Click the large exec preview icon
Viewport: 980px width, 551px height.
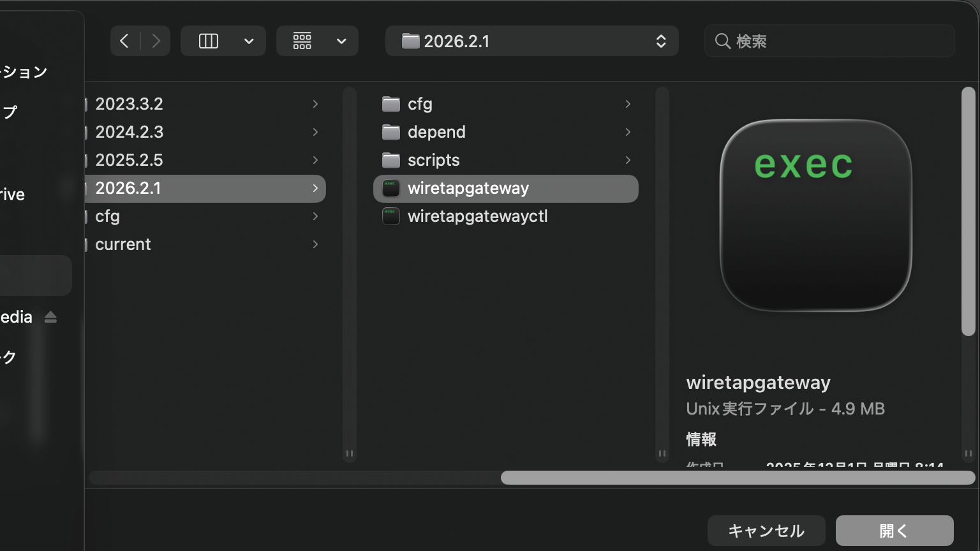pyautogui.click(x=815, y=216)
